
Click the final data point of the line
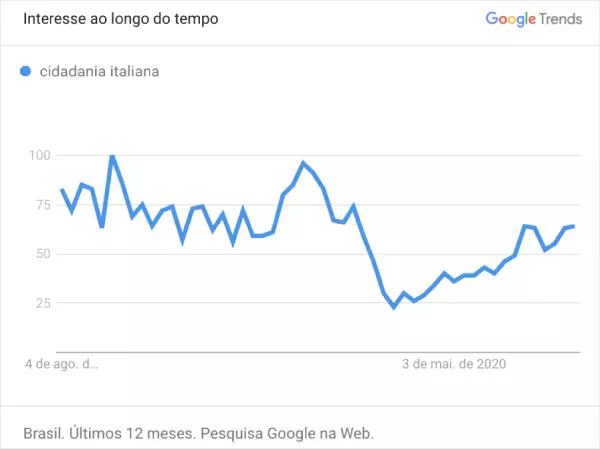(x=574, y=226)
